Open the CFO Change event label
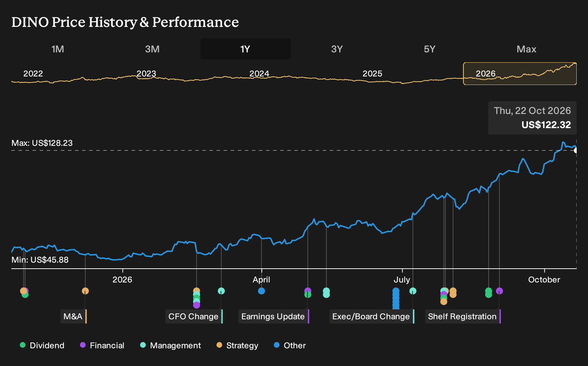The width and height of the screenshot is (588, 366). tap(194, 316)
